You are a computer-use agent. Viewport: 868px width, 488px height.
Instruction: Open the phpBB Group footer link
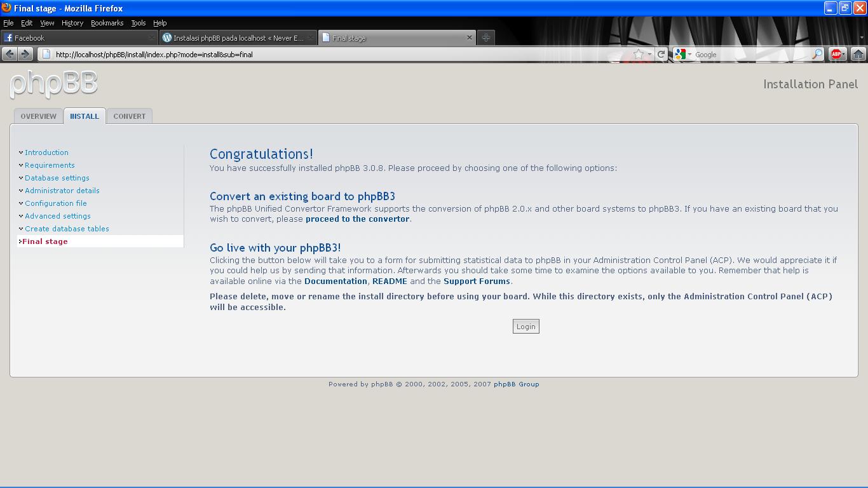[516, 384]
